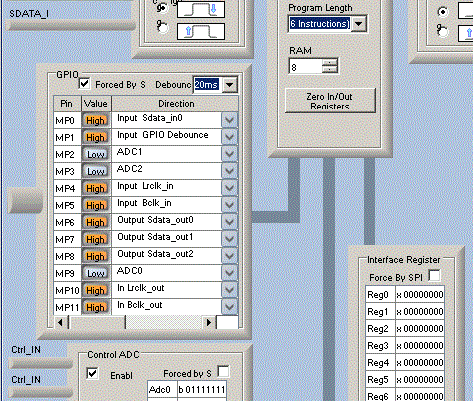Toggle MP0 High value button
This screenshot has height=401, width=473.
point(96,120)
